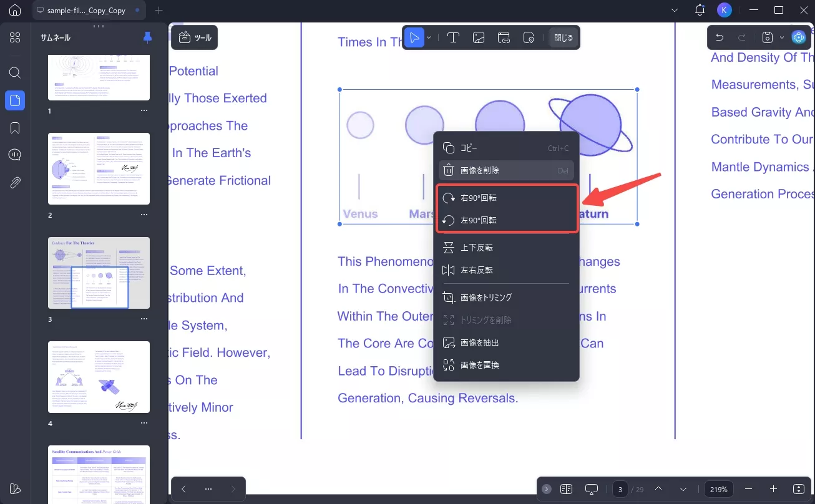Open the options menu for thumbnail 1
The image size is (815, 504).
point(144,110)
